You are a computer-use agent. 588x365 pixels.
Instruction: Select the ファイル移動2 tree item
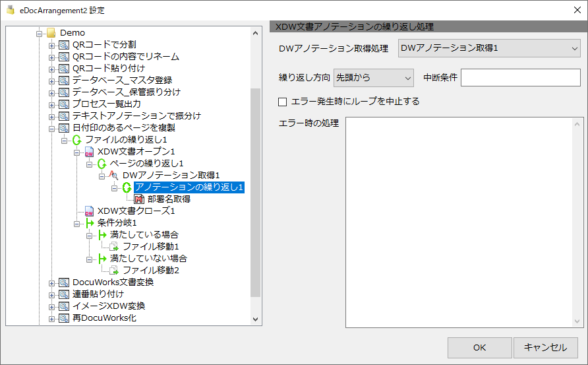[151, 271]
